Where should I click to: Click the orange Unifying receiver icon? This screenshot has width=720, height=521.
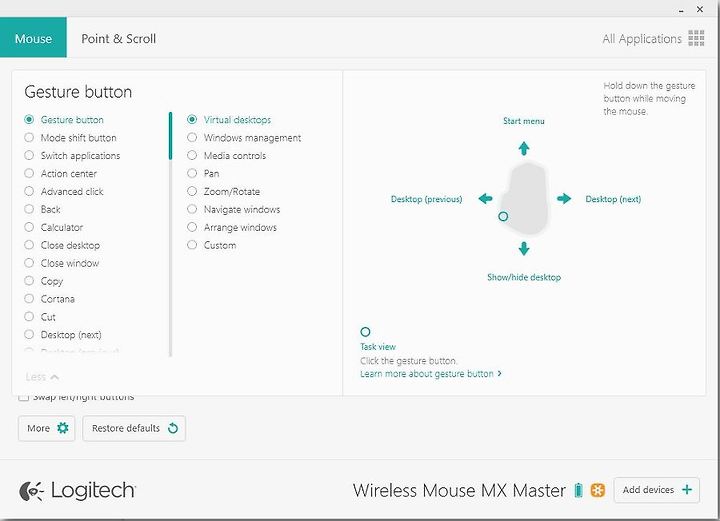click(x=597, y=490)
